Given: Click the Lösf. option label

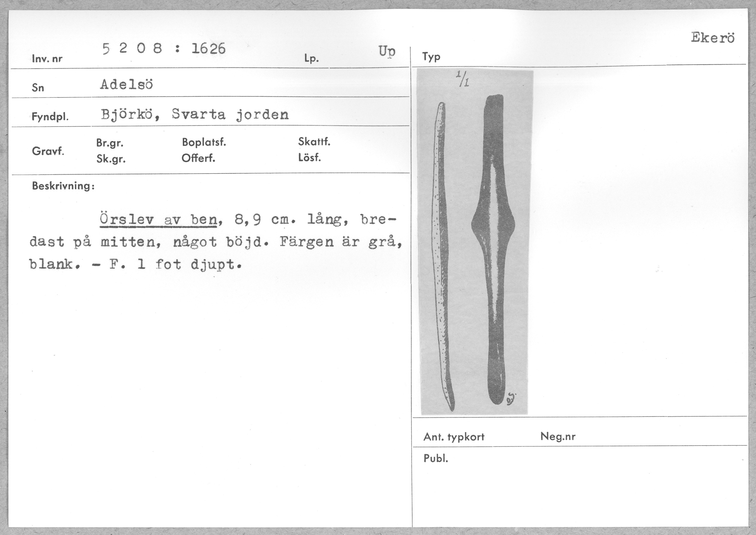Looking at the screenshot, I should coord(309,157).
